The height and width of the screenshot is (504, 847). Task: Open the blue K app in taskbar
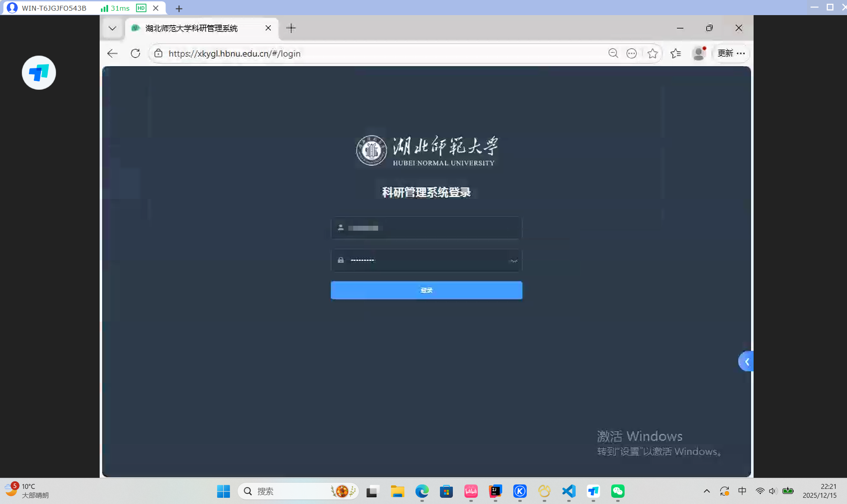coord(520,491)
